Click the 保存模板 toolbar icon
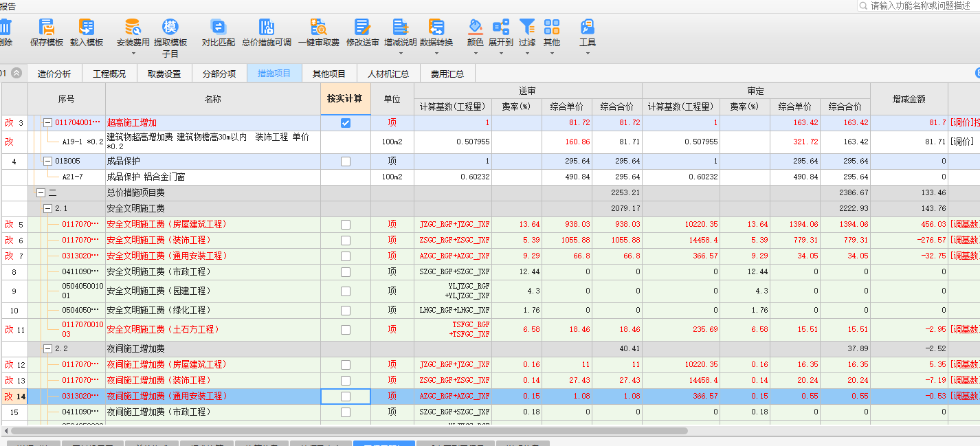Viewport: 980px width, 446px height. coord(47,27)
